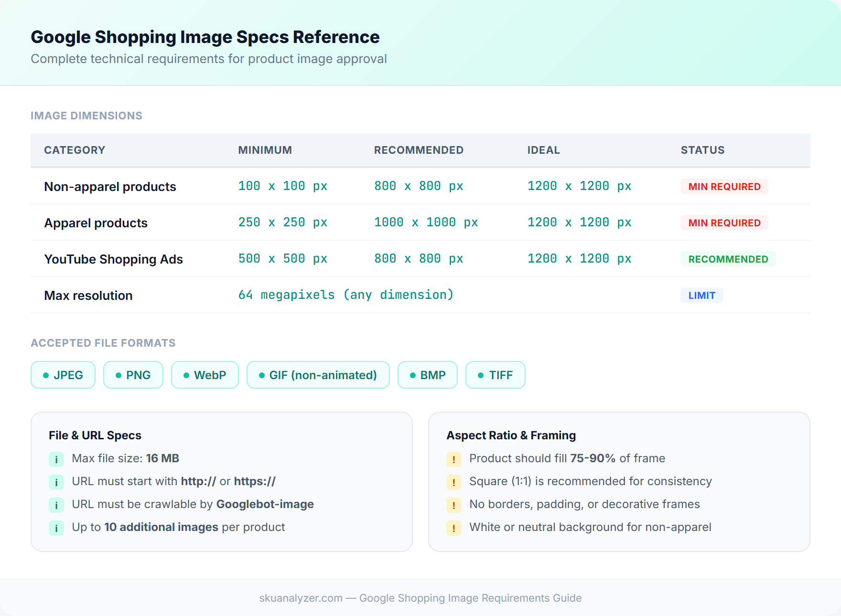
Task: Click the info icon next to Max file size
Action: click(x=56, y=459)
